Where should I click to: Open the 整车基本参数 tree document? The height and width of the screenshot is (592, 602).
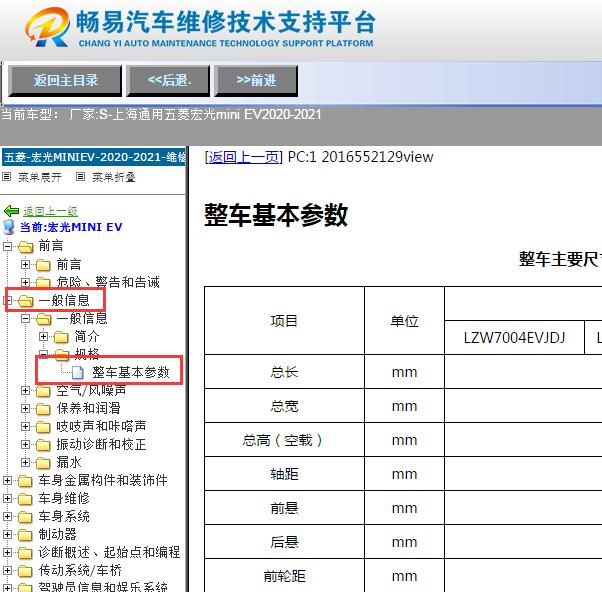tap(131, 372)
